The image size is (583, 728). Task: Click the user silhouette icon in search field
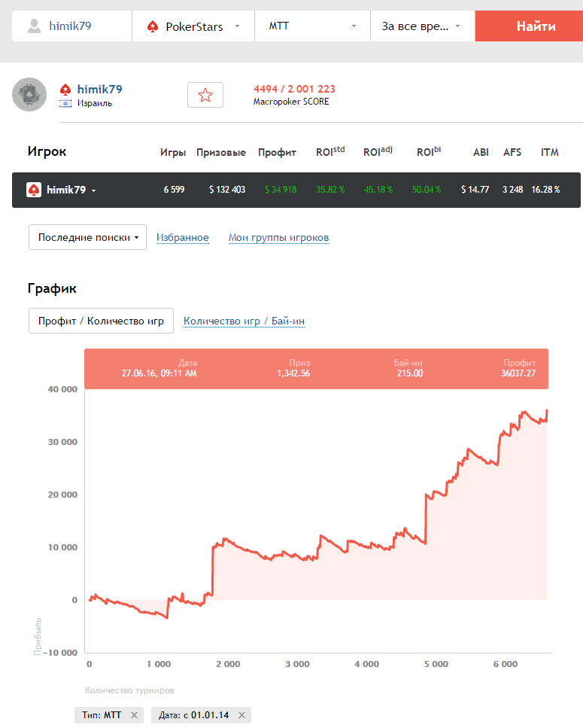click(x=35, y=26)
